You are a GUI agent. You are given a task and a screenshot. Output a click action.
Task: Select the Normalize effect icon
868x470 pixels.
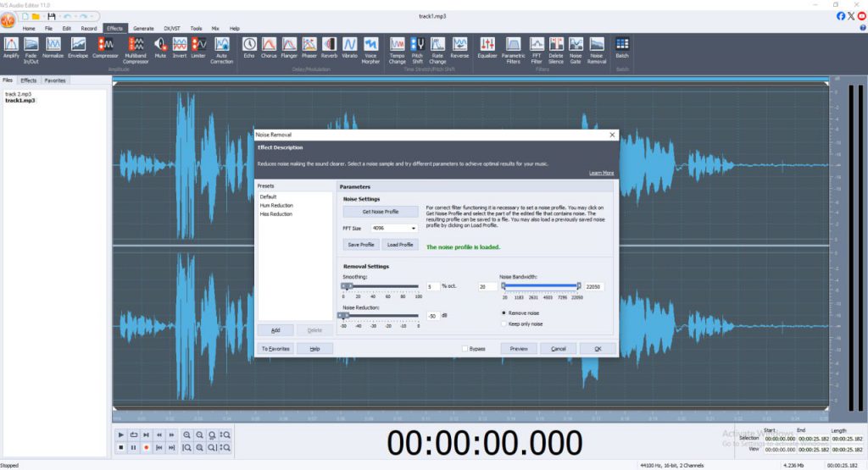pos(53,45)
